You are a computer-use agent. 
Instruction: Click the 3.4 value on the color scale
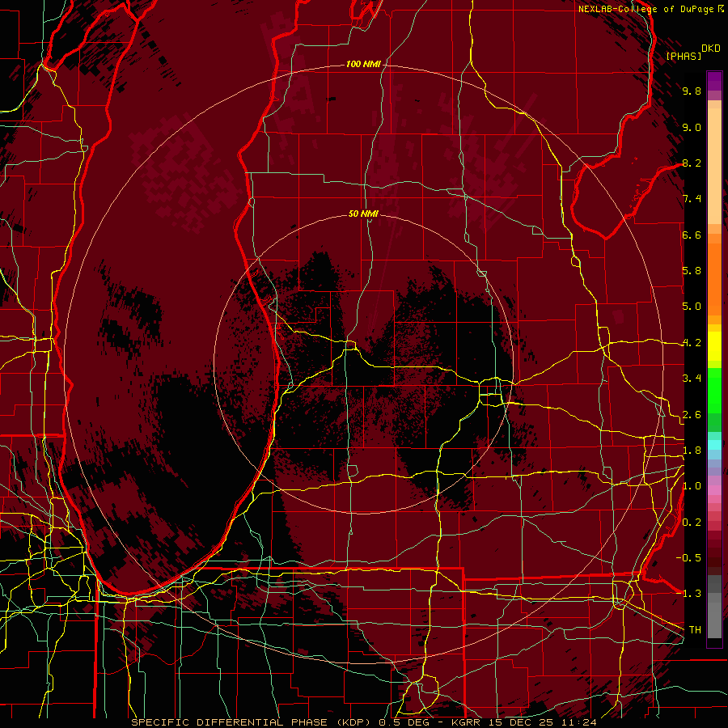tap(692, 379)
